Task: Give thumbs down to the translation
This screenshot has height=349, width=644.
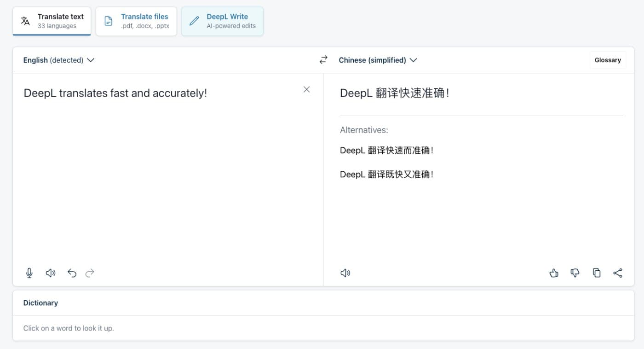Action: point(575,273)
